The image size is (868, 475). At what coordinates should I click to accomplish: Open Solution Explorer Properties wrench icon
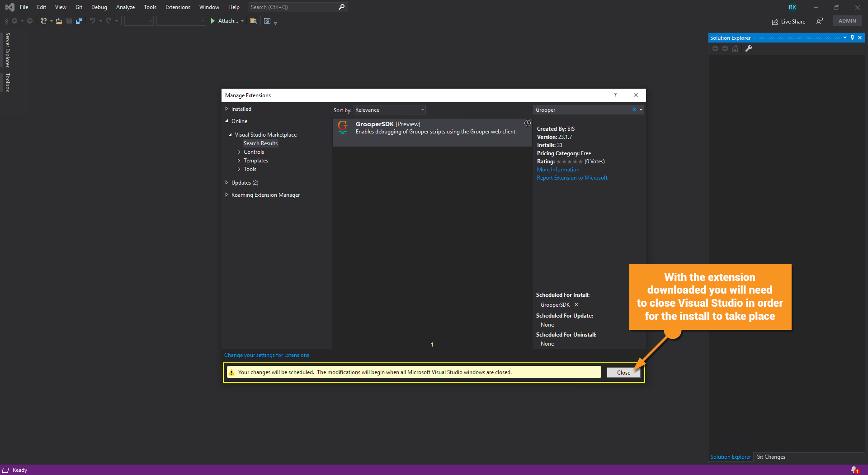coord(749,48)
